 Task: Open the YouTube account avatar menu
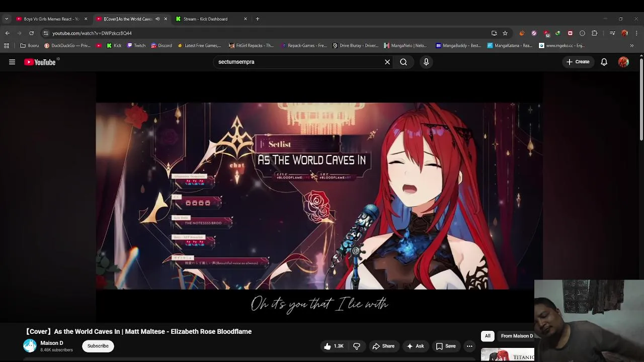click(x=623, y=62)
